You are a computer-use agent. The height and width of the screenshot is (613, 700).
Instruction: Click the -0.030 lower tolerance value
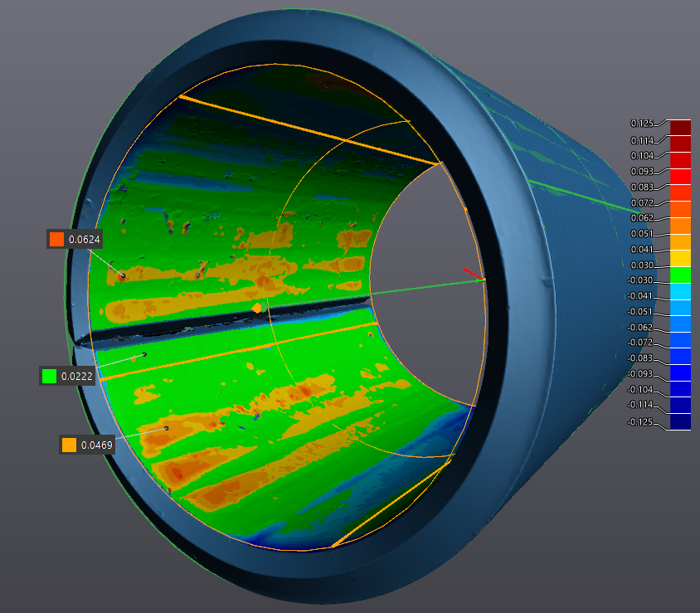pos(640,280)
